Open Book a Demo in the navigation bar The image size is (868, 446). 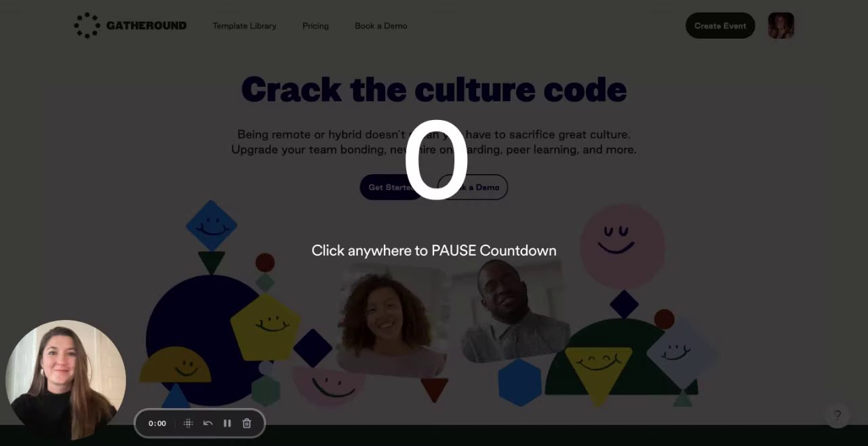pyautogui.click(x=381, y=26)
